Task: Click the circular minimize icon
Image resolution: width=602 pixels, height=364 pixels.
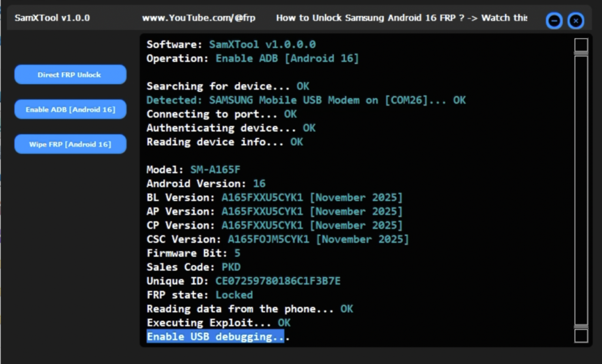Action: pyautogui.click(x=553, y=21)
